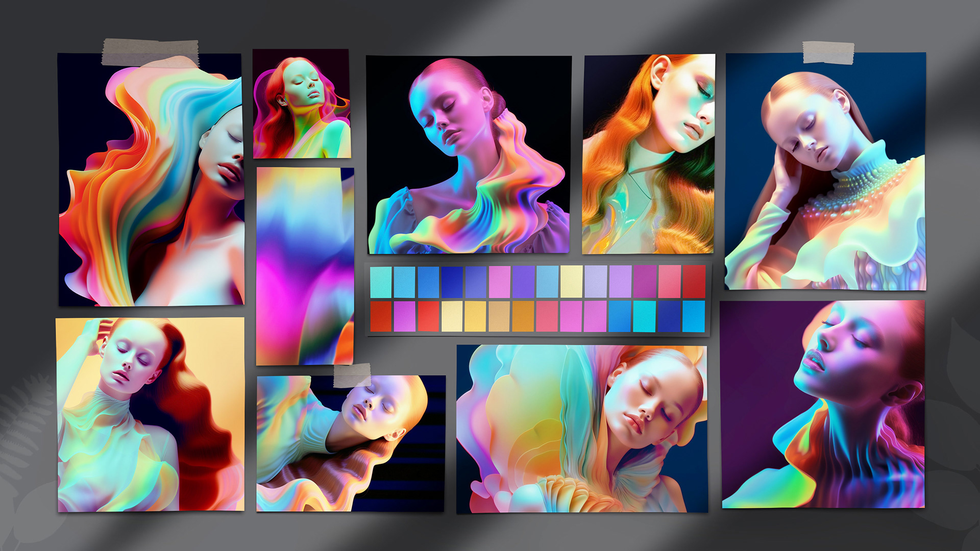The width and height of the screenshot is (980, 551).
Task: Click the tape strip on the striped-background portrait
Action: click(x=352, y=375)
